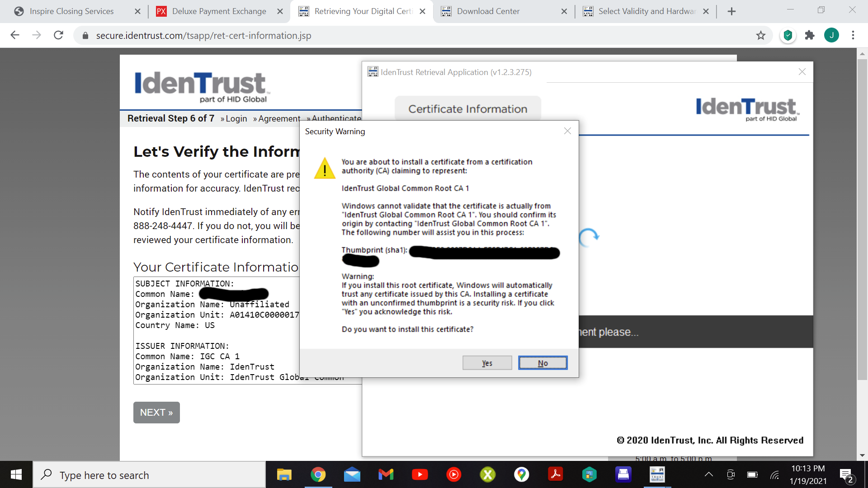Open the Chrome extensions puzzle icon
Viewport: 868px width, 488px height.
810,35
